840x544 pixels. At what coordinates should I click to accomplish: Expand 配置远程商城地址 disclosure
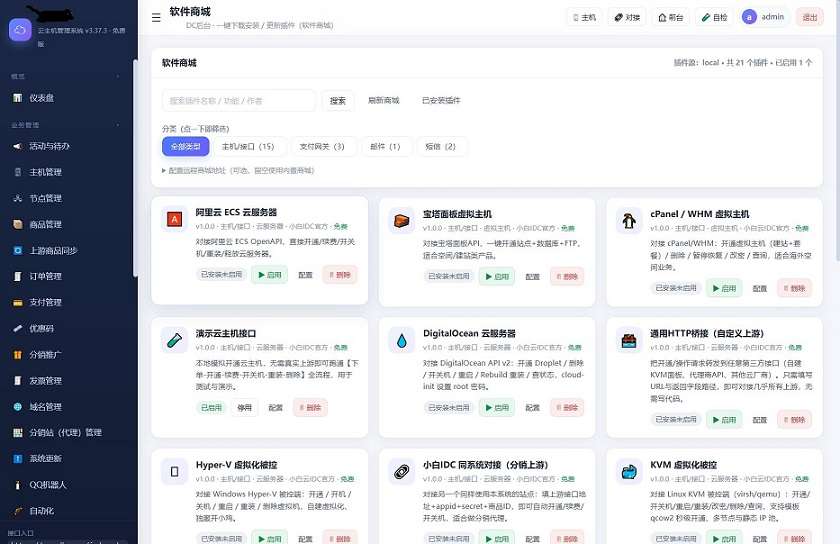238,170
